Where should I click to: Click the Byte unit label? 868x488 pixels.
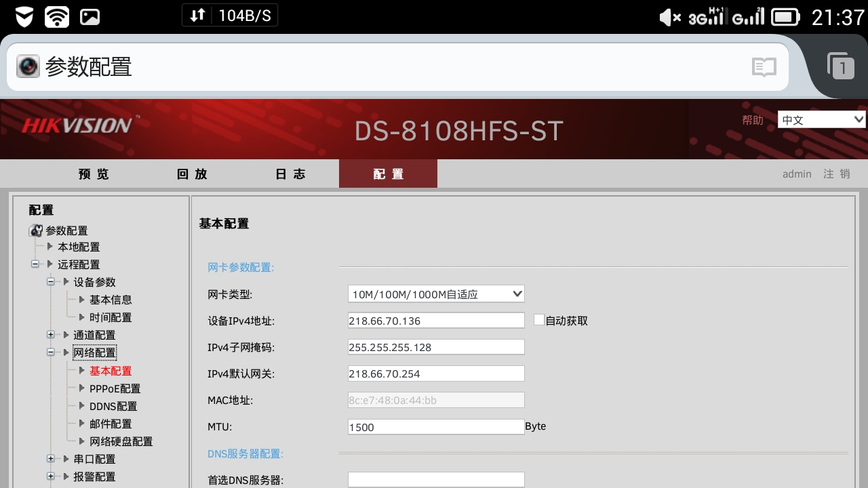click(536, 426)
